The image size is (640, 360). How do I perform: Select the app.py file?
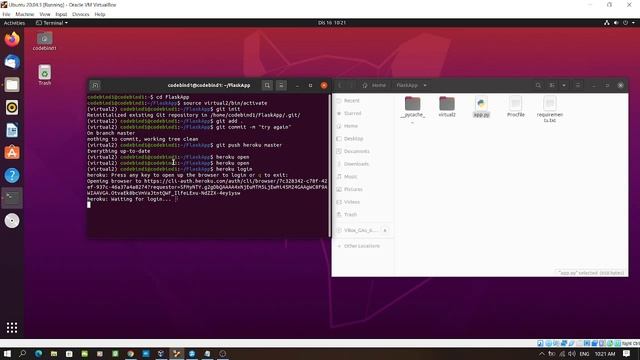pos(481,107)
